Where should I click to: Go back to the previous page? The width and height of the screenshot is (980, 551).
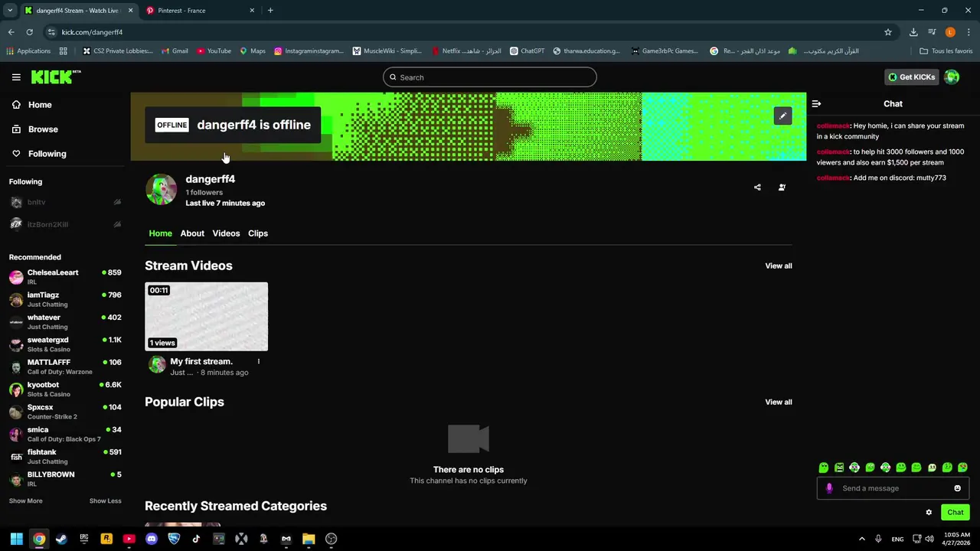[x=11, y=32]
